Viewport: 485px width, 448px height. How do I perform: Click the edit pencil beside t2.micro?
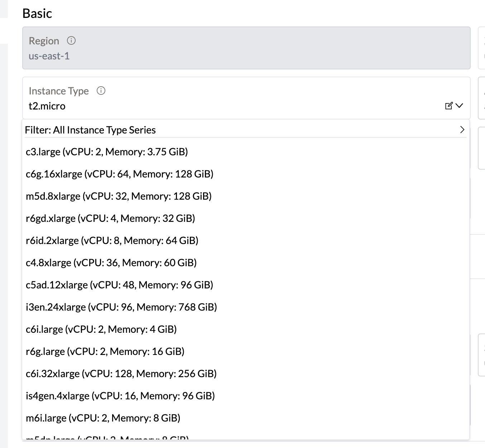tap(448, 106)
